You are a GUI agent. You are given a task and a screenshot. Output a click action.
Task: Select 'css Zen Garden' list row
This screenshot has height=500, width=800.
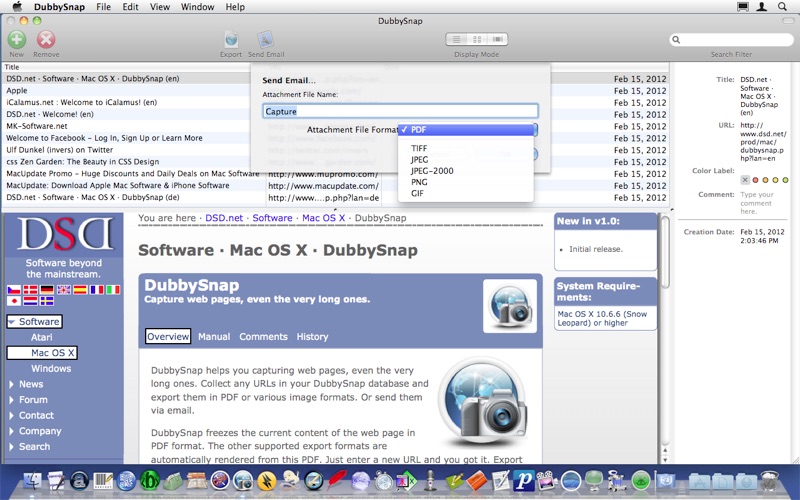[x=336, y=162]
